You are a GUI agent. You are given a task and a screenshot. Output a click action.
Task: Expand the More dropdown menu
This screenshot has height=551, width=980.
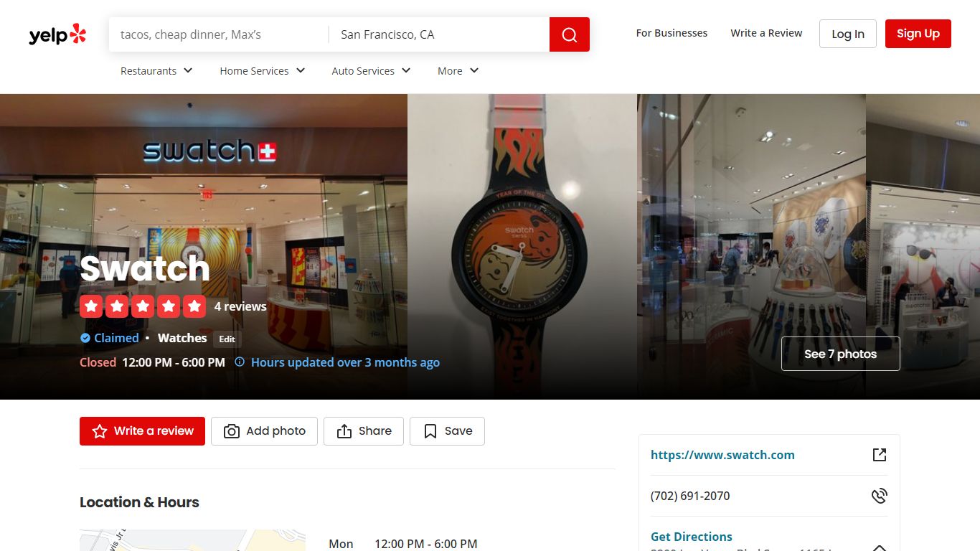[458, 71]
